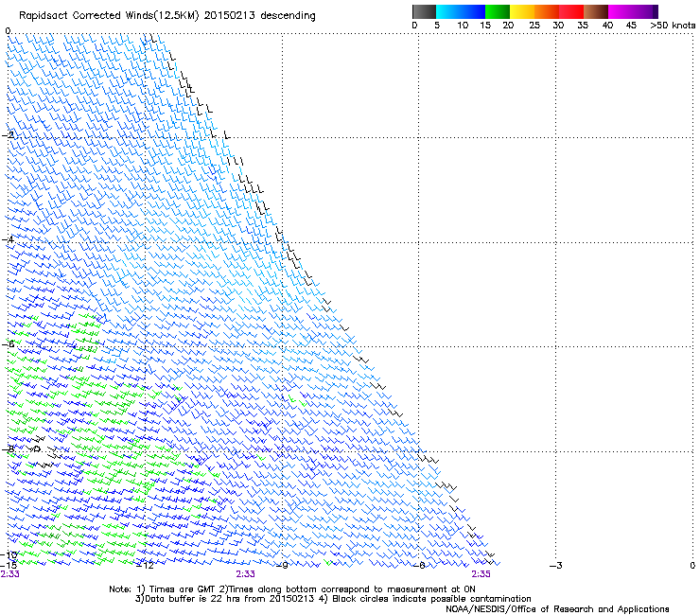Click the '>50 knots' legend label
This screenshot has height=615, width=700.
coord(673,26)
